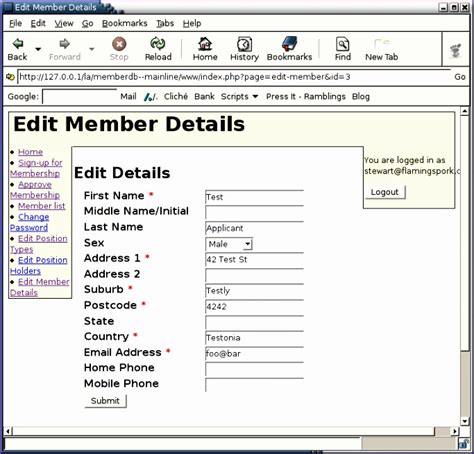474x454 pixels.
Task: Click the slash-dot bookmark icon
Action: click(x=151, y=97)
